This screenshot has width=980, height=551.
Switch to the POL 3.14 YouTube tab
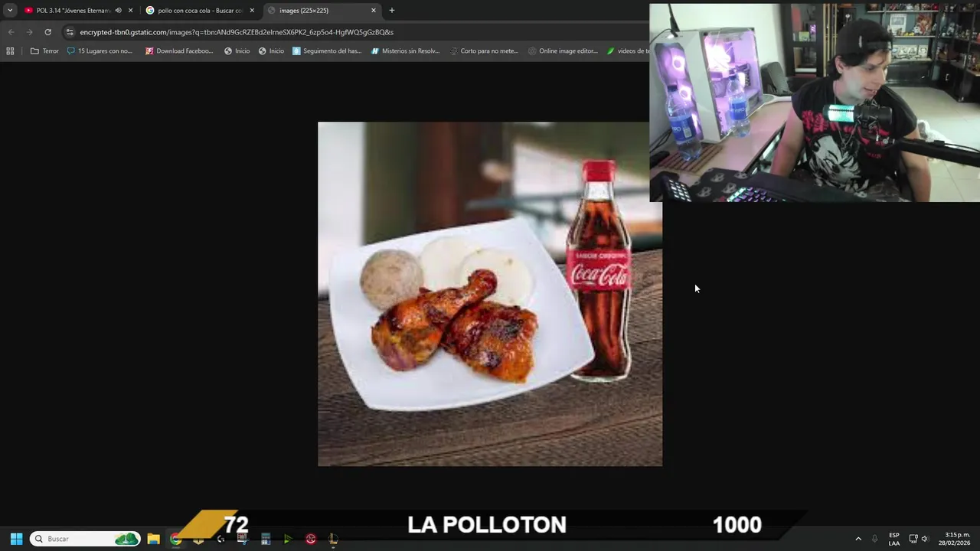73,11
